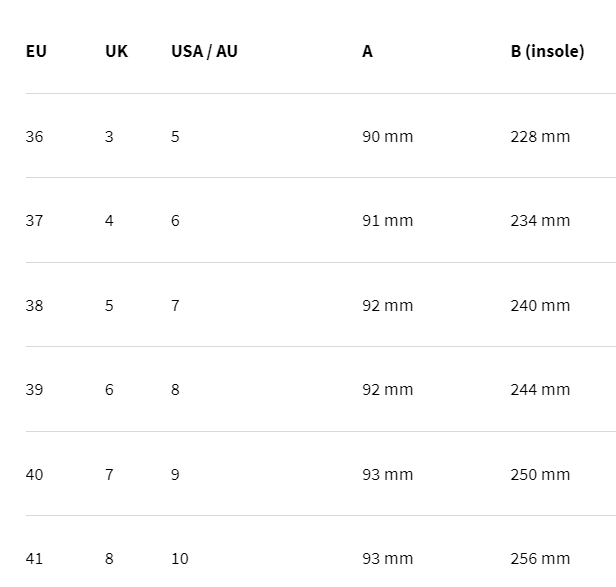The width and height of the screenshot is (616, 587).
Task: Click the UK column header
Action: click(116, 51)
